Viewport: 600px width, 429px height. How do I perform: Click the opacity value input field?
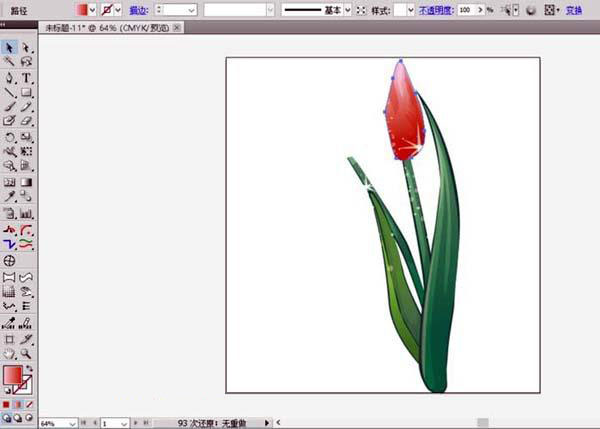pyautogui.click(x=468, y=9)
